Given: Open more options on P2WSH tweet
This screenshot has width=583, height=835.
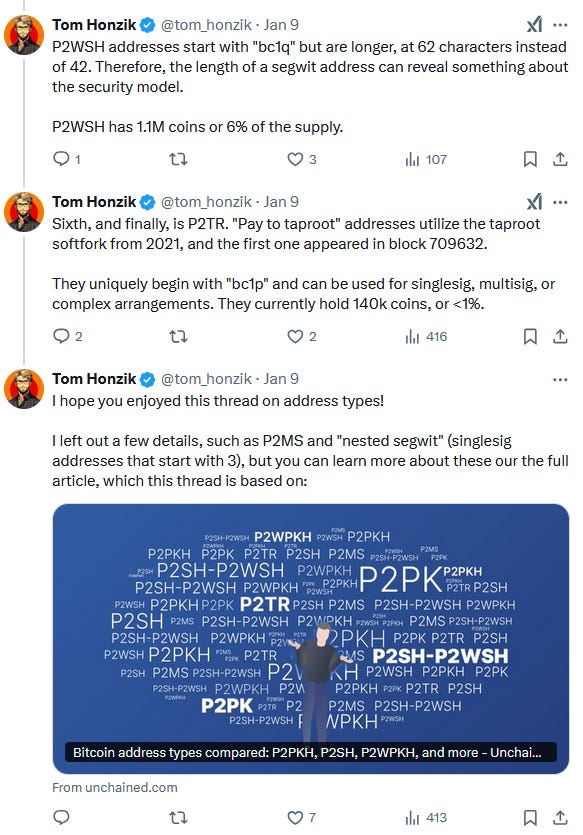Looking at the screenshot, I should (x=560, y=24).
